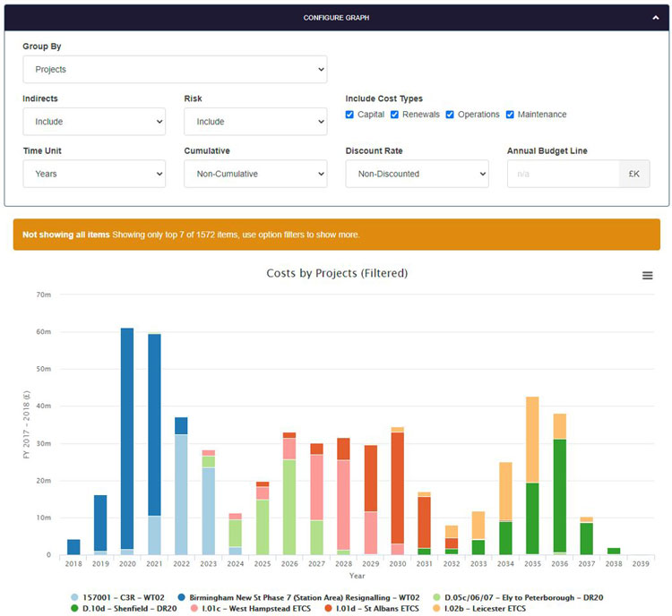Click the dark blue segment of 2019 bar
Screen dimensions: 672x616
click(x=100, y=523)
